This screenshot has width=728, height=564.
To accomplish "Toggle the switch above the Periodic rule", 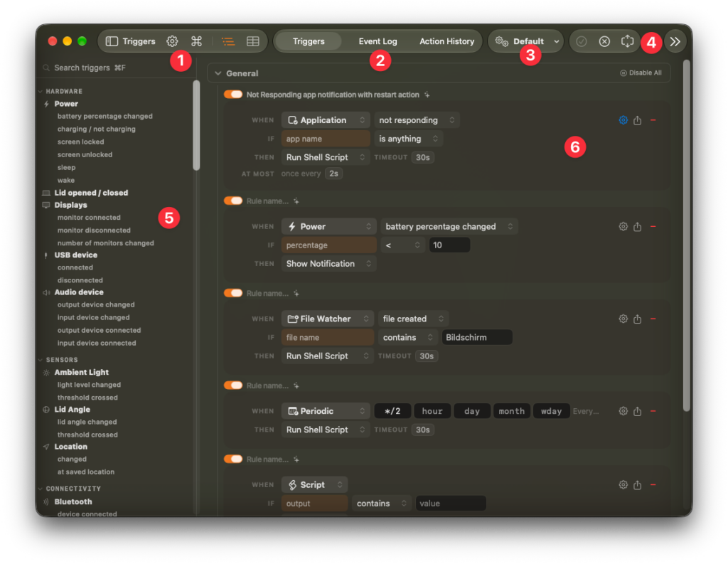I will pyautogui.click(x=233, y=385).
